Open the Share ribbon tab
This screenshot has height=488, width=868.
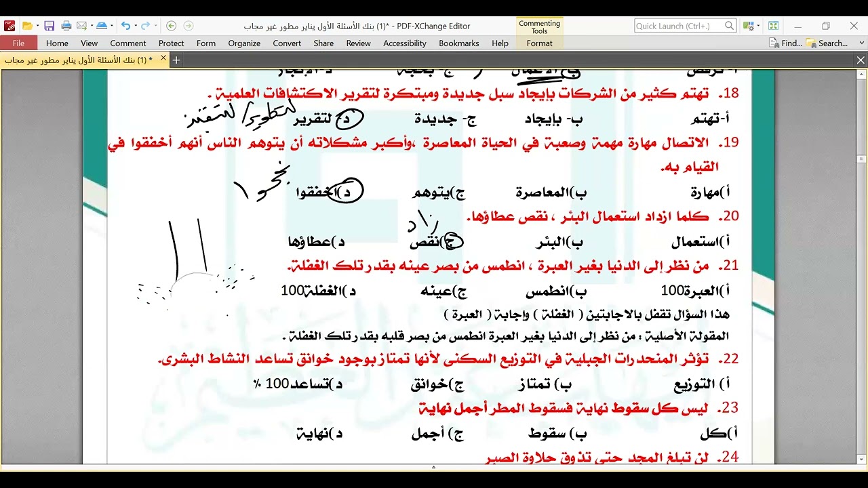tap(323, 43)
